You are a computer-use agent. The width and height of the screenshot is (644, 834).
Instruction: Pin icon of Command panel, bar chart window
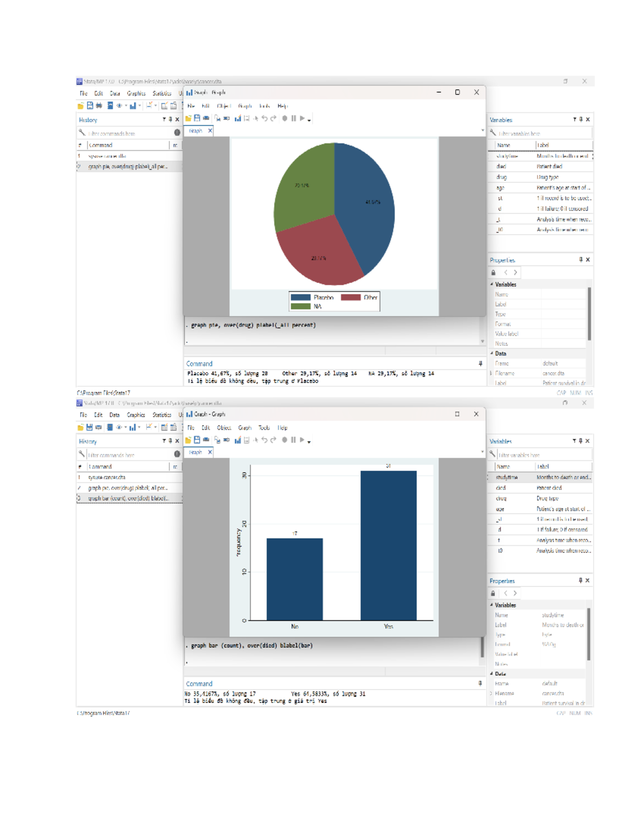tap(480, 684)
